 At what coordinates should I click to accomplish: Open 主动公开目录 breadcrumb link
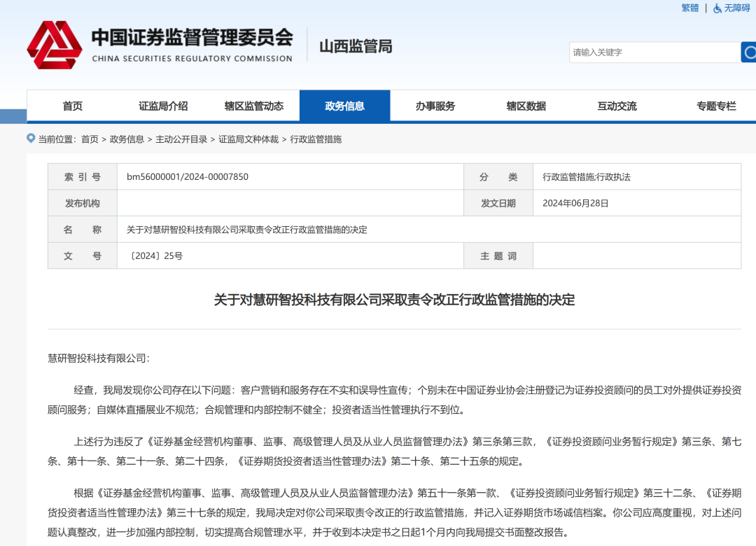click(x=181, y=139)
